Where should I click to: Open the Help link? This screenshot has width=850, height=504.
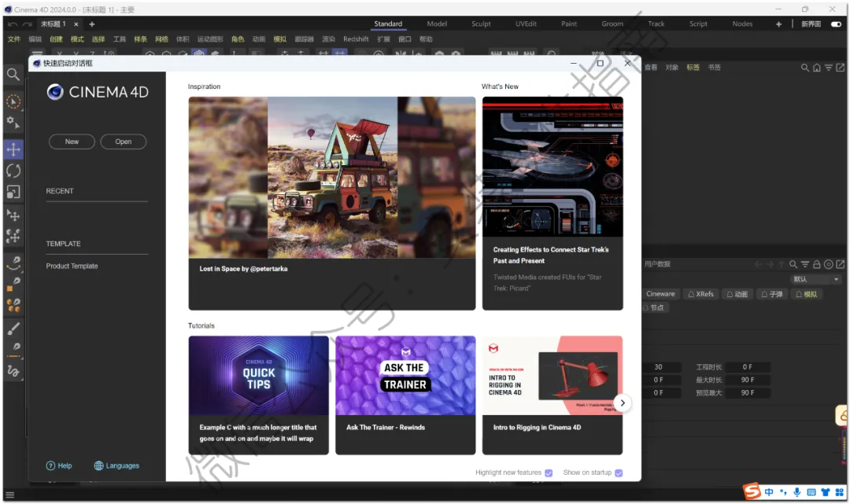[x=58, y=465]
